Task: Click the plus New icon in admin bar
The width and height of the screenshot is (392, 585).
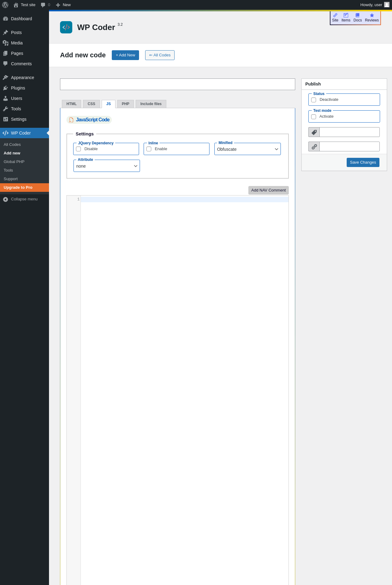Action: [x=58, y=5]
